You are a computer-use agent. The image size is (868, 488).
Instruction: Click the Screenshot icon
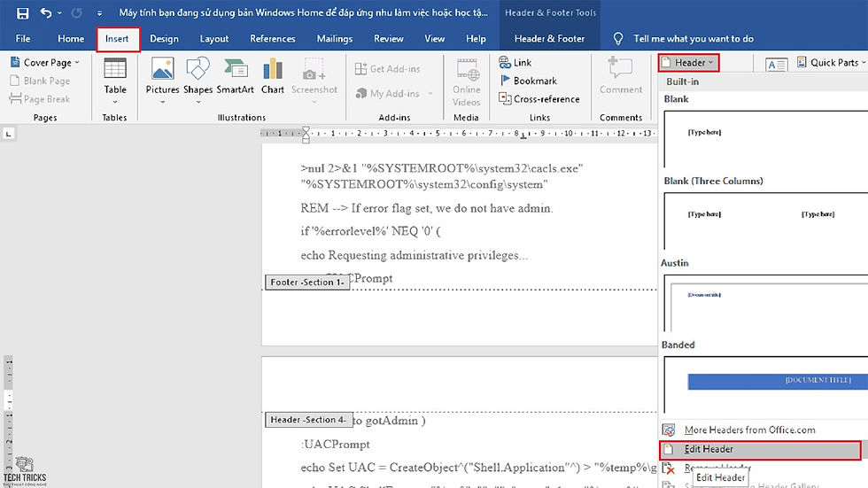click(x=314, y=70)
